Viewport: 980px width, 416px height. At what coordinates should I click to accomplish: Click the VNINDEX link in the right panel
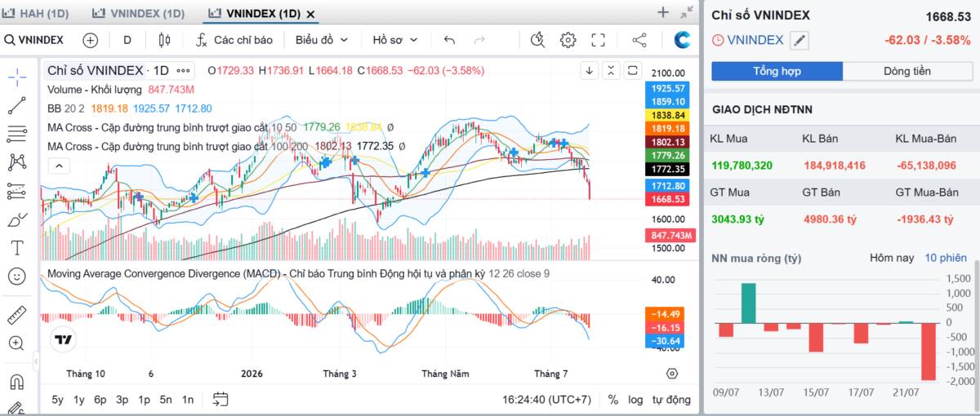pyautogui.click(x=755, y=40)
